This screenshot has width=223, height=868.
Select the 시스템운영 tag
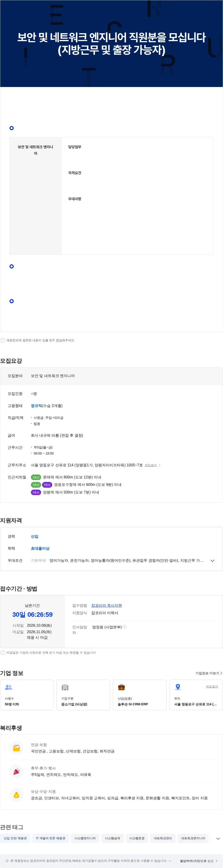[137, 838]
